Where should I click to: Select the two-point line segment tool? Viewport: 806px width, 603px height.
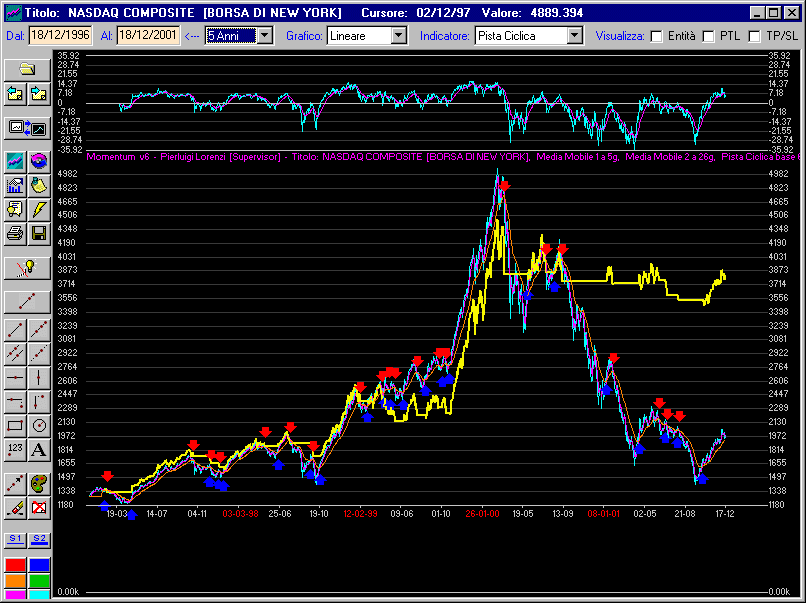15,330
